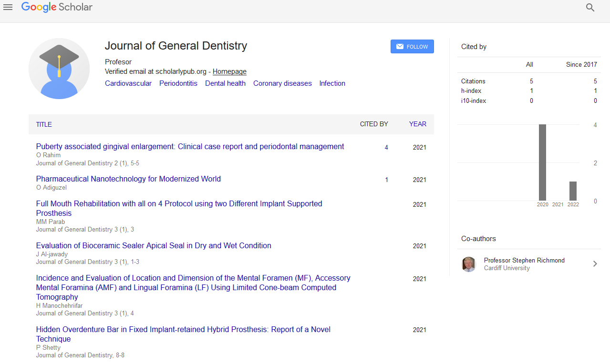Sort by the Title column header

pyautogui.click(x=44, y=124)
